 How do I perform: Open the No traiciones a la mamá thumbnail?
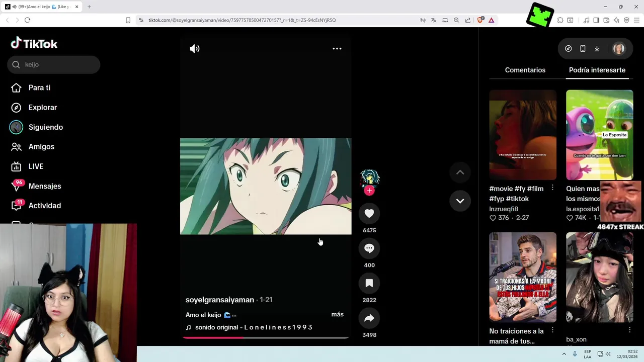click(523, 277)
